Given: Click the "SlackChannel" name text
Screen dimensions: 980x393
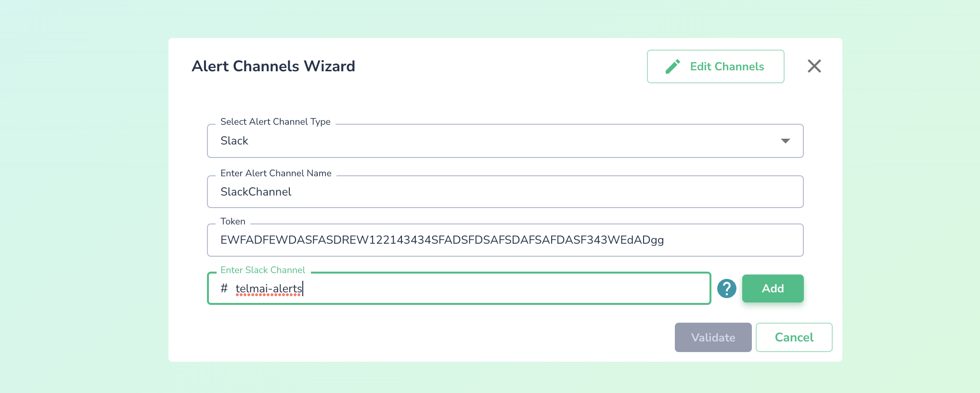Looking at the screenshot, I should (256, 192).
